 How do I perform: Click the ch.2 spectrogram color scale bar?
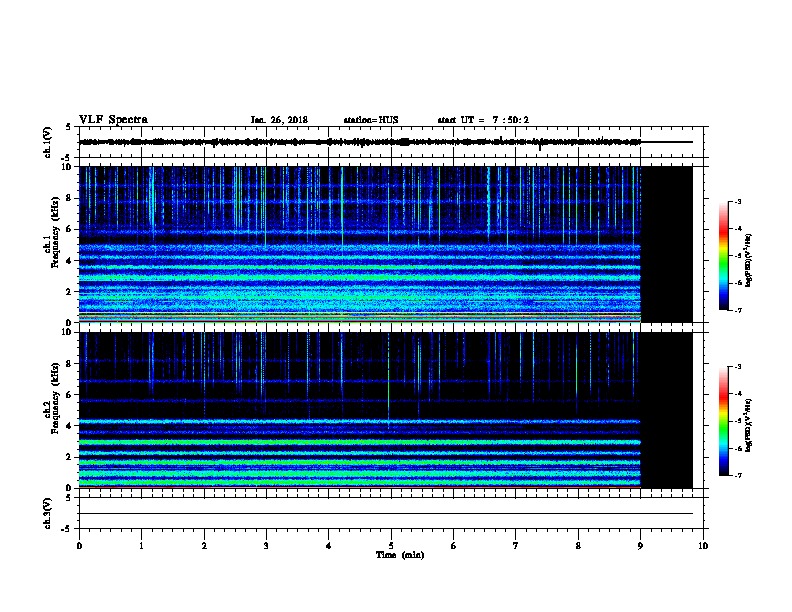point(723,421)
